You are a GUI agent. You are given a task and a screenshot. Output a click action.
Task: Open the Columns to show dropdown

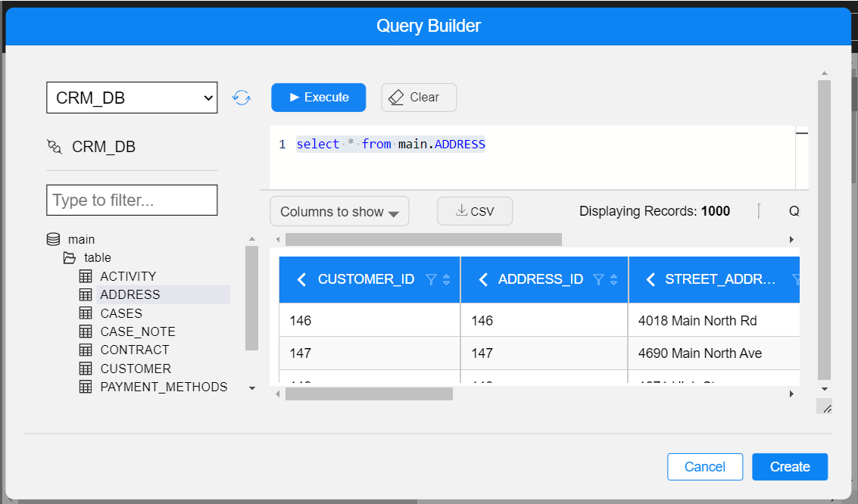[x=339, y=212]
